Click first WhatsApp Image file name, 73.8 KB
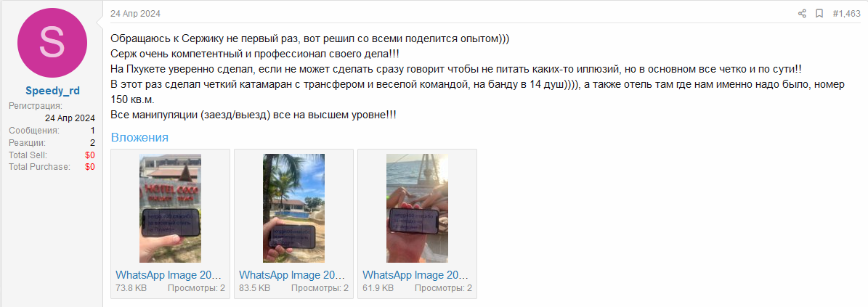Viewport: 868px width, 307px height. pyautogui.click(x=169, y=275)
